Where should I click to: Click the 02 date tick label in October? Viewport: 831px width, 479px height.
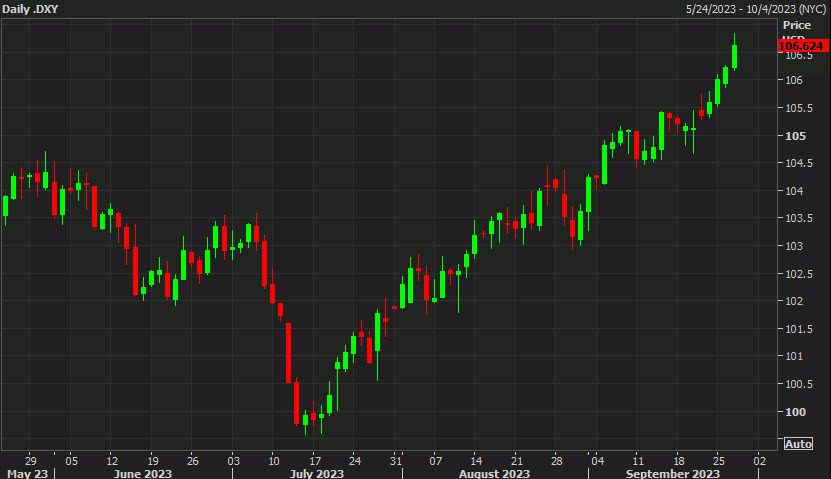tap(759, 460)
